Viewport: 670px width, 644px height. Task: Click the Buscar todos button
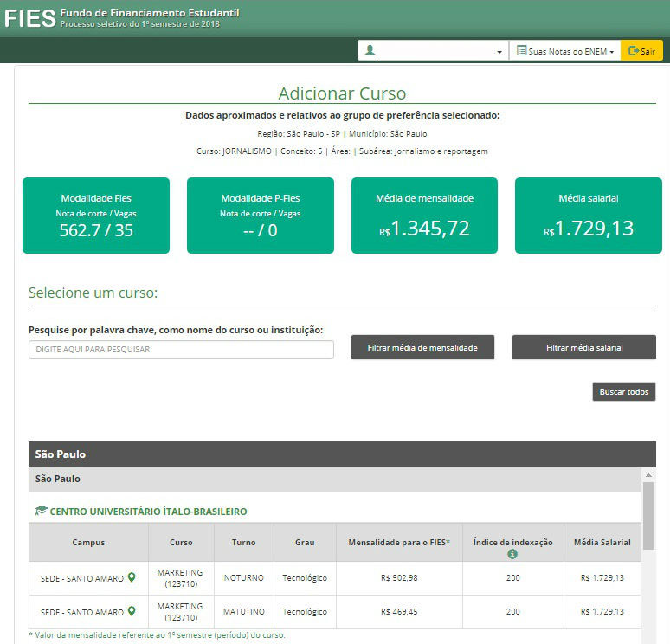624,392
